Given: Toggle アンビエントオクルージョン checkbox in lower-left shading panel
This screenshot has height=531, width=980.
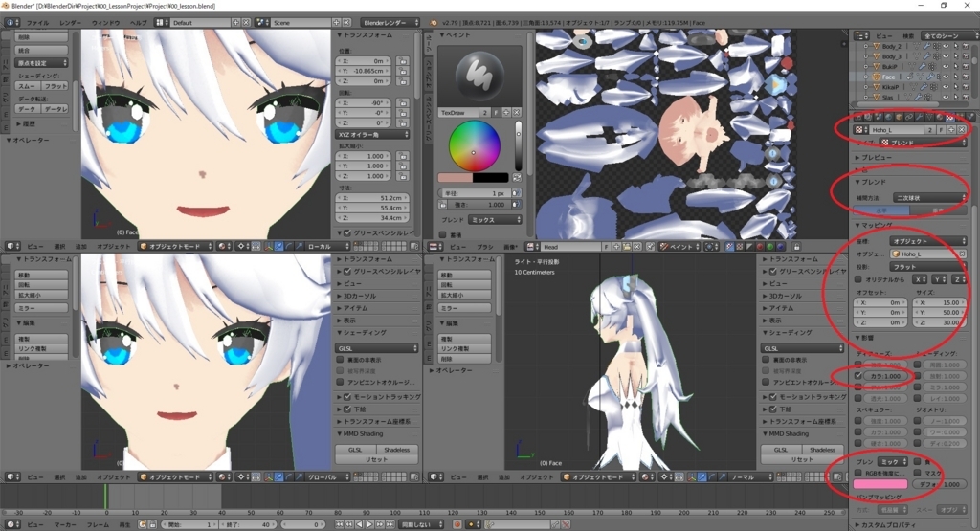Looking at the screenshot, I should click(340, 383).
